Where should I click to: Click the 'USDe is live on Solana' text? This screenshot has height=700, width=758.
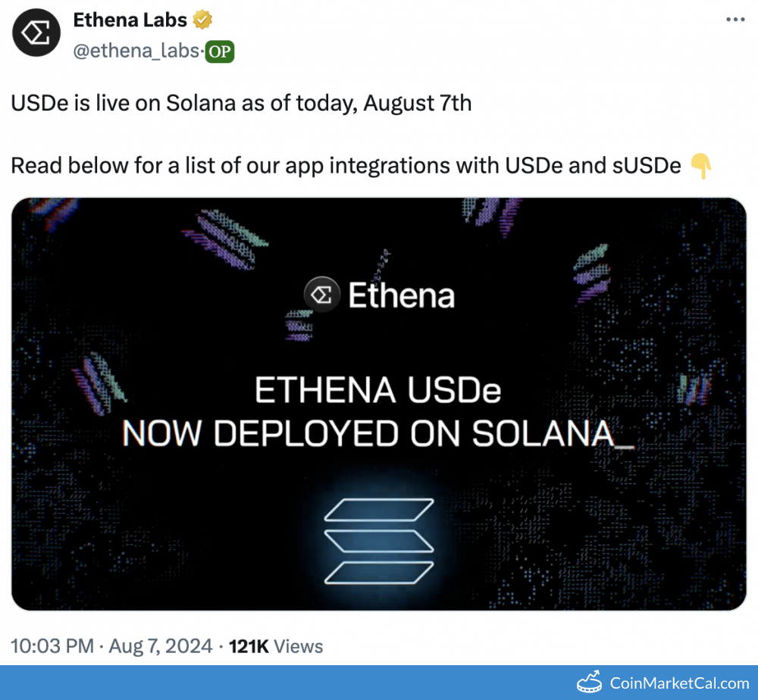pos(241,103)
